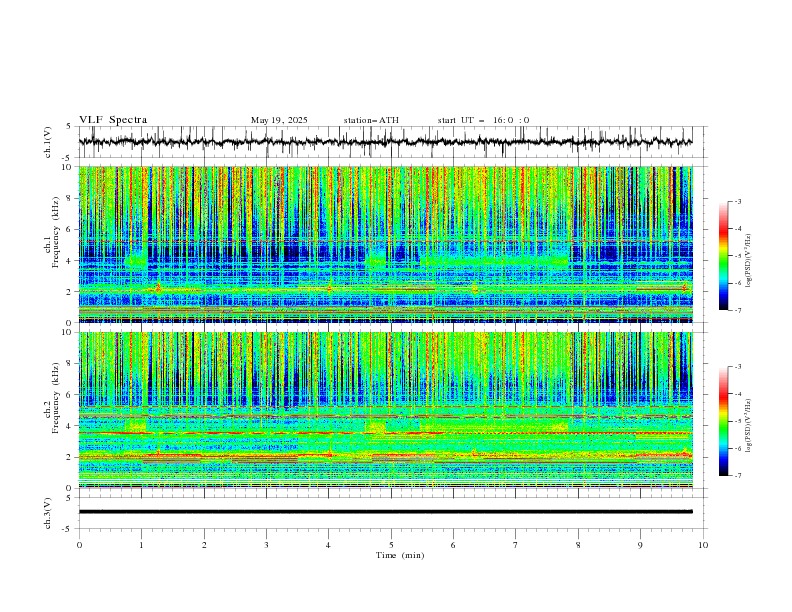Click the ch.3 flat black voltage trace
Viewport: 792px width, 612px height.
[x=385, y=512]
